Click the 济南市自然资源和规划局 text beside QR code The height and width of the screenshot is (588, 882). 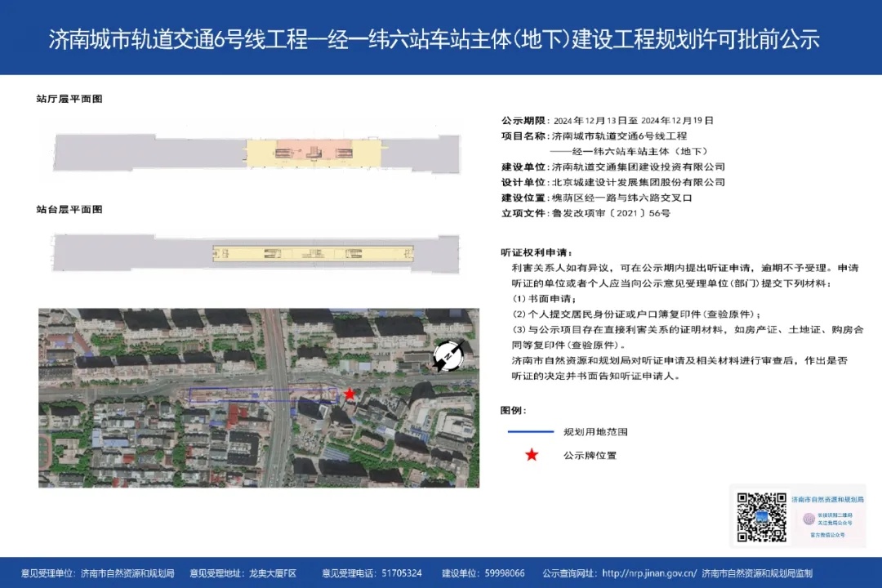coord(826,498)
